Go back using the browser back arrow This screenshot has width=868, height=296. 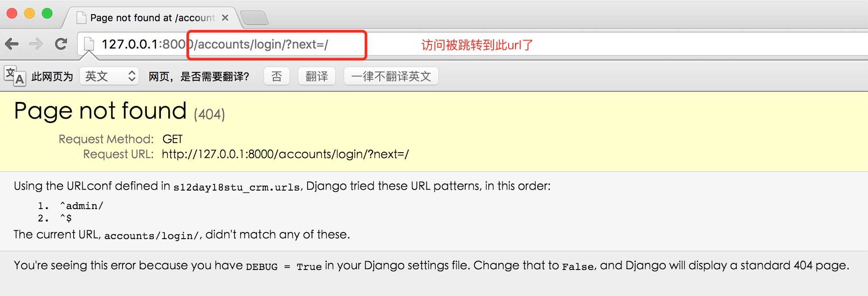coord(12,44)
